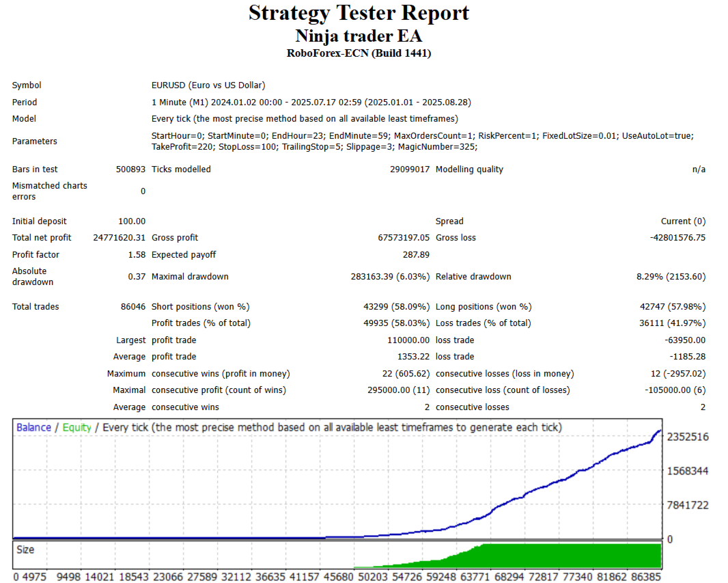Image resolution: width=728 pixels, height=583 pixels.
Task: Click Ticks modelled value 29099017
Action: point(410,170)
